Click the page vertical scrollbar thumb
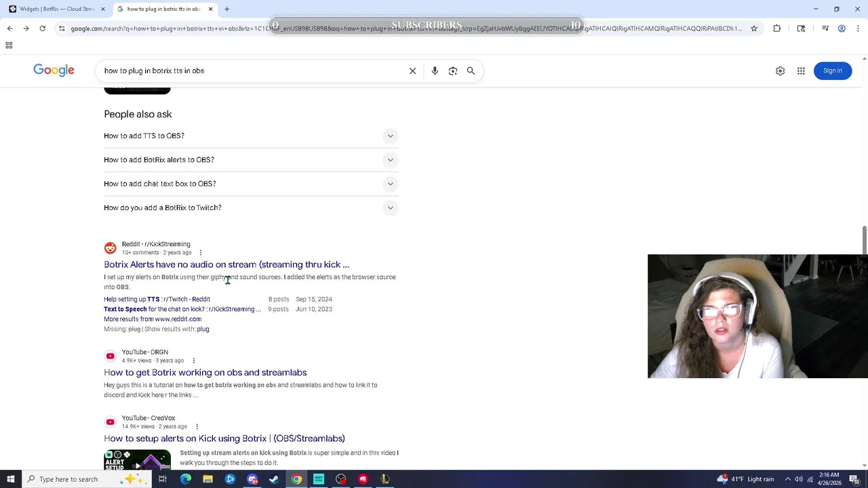The height and width of the screenshot is (488, 868). tap(864, 241)
